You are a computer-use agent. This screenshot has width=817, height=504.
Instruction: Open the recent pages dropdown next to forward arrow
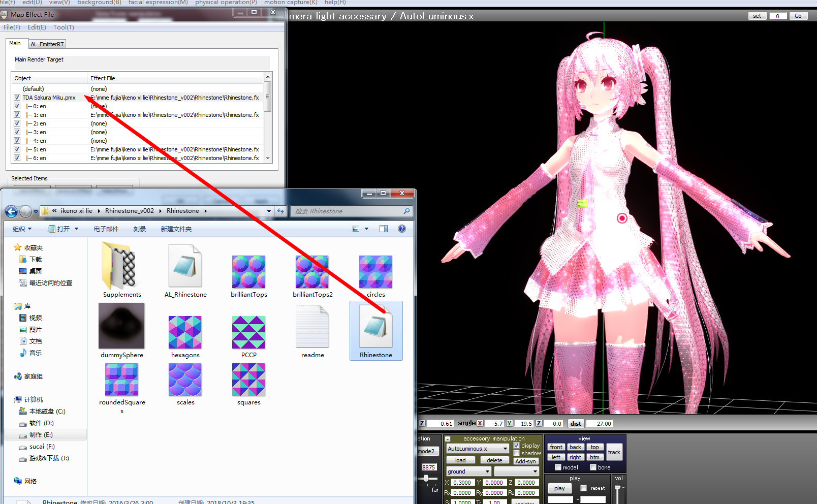pos(36,211)
